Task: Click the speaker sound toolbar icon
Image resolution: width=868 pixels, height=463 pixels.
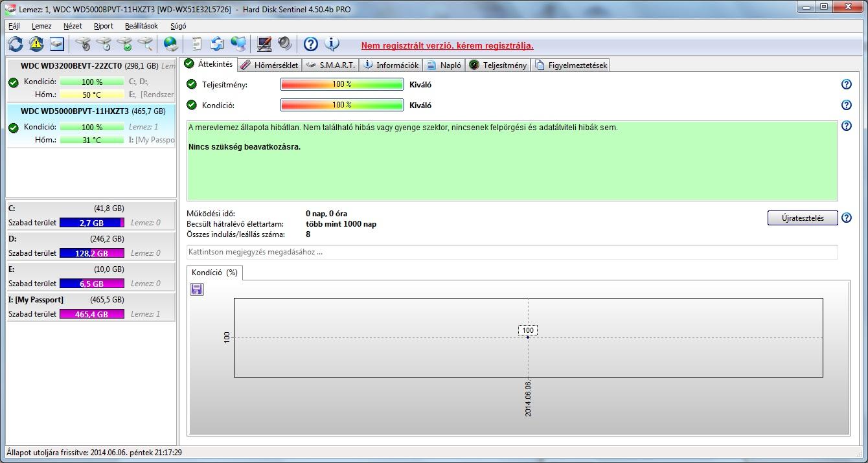Action: pyautogui.click(x=284, y=43)
